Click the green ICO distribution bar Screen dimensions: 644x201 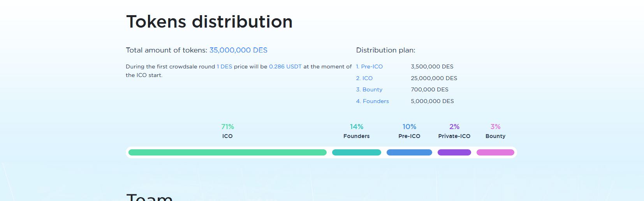[x=227, y=152]
